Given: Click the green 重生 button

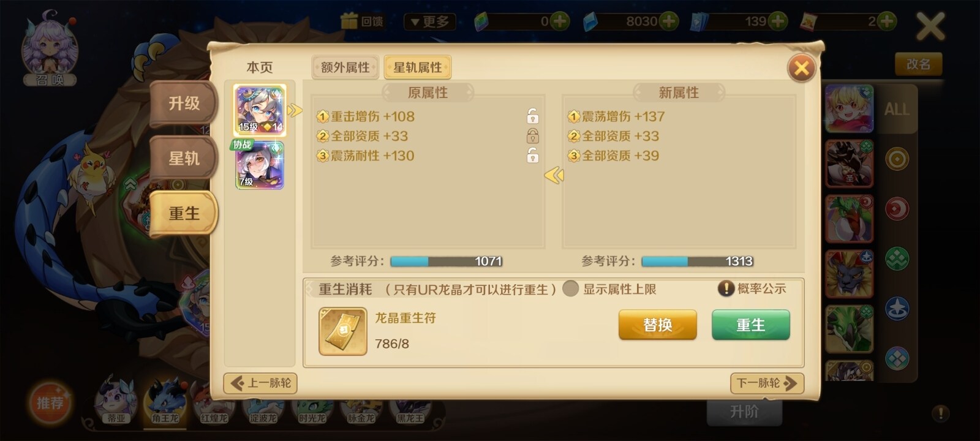Looking at the screenshot, I should point(750,325).
